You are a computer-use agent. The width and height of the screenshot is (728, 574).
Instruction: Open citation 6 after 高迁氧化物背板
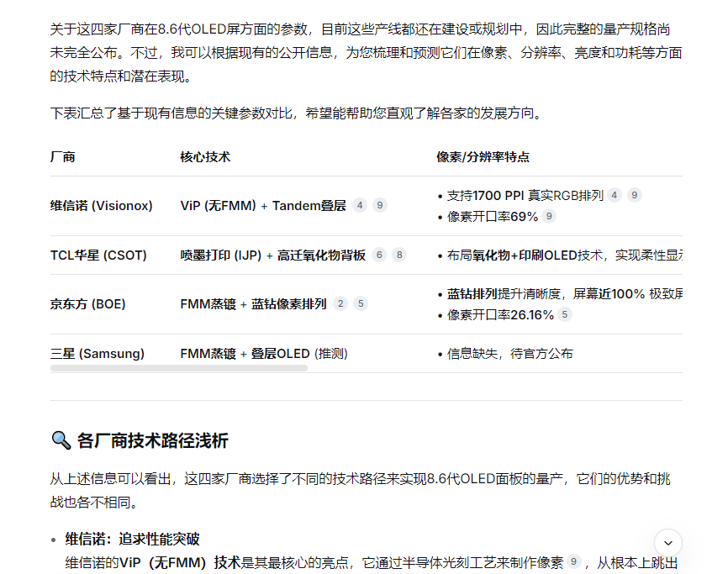379,255
